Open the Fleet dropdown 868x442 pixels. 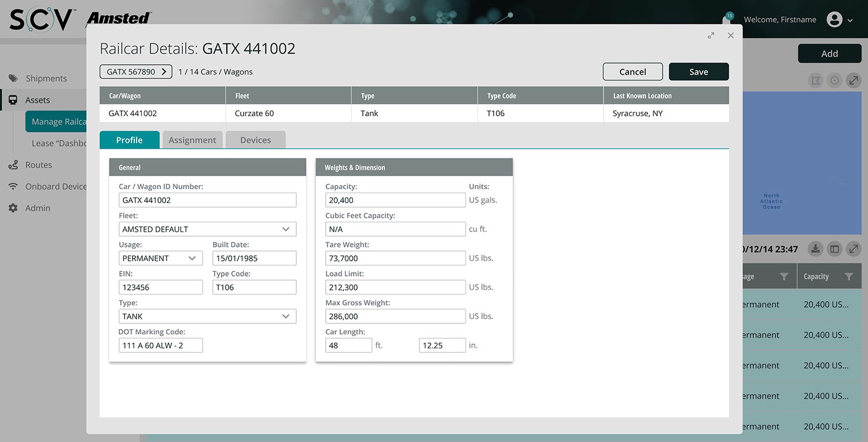pos(207,229)
